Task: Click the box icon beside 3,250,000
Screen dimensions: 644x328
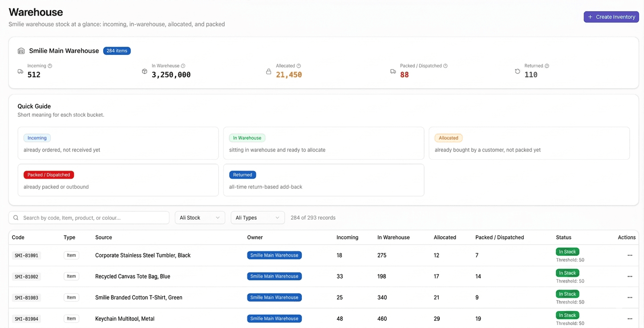Action: (x=145, y=71)
